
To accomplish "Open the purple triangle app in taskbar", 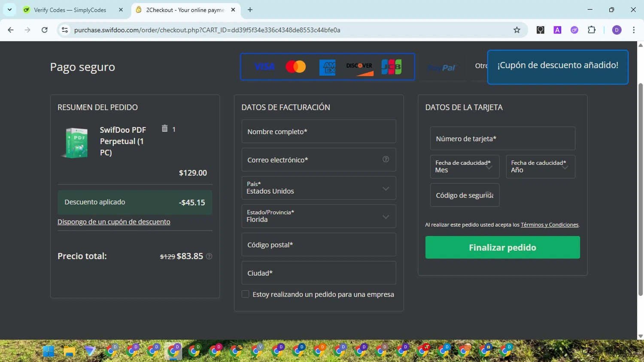I will click(90, 351).
